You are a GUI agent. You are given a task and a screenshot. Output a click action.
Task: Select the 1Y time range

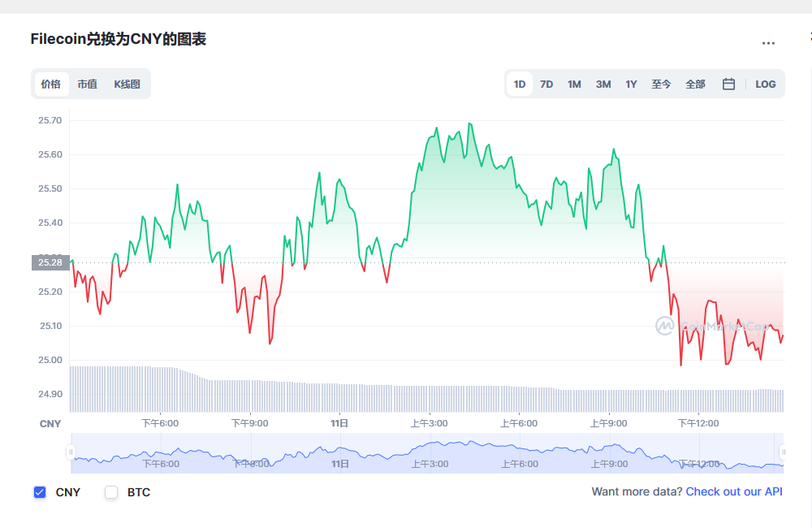coord(631,84)
